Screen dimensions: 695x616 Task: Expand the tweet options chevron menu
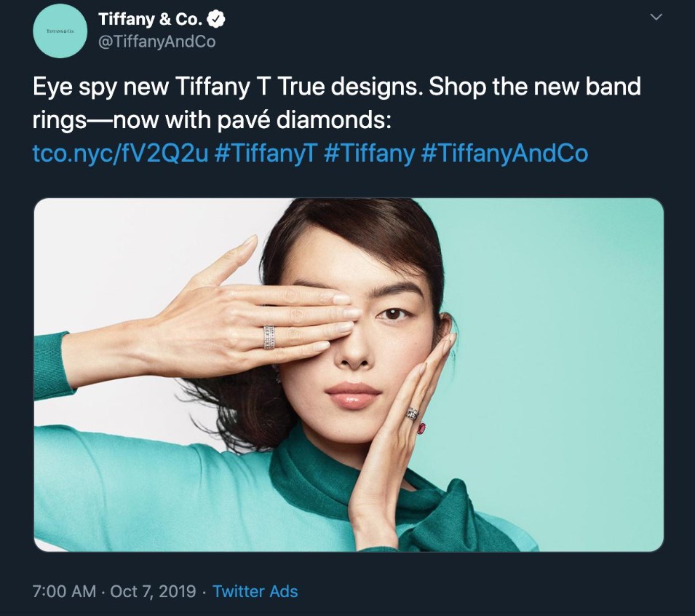(656, 17)
